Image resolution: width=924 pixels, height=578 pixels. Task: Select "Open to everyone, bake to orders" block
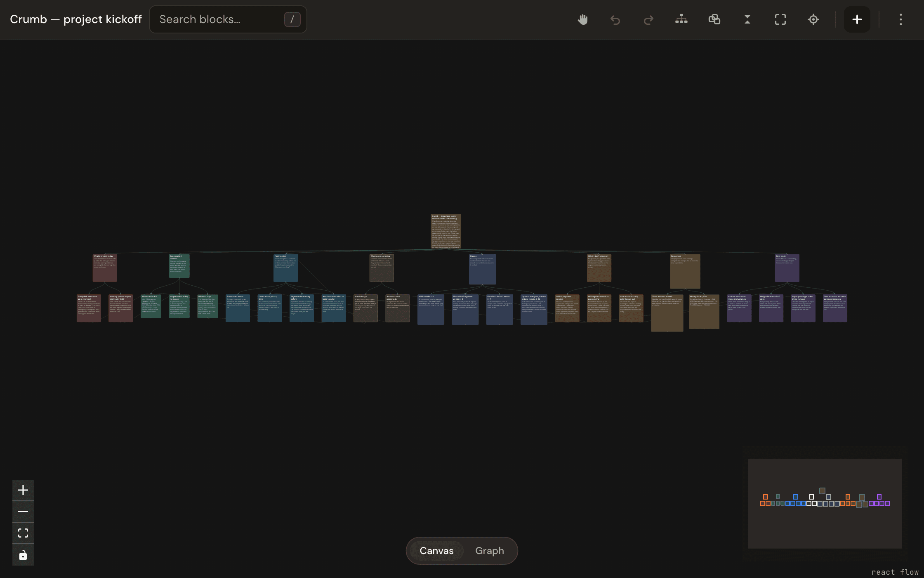(534, 309)
